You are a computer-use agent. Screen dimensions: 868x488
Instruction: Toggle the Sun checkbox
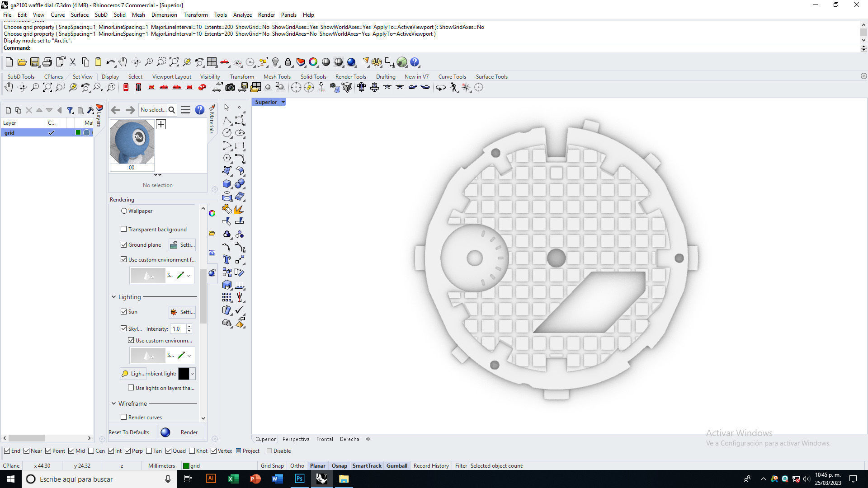coord(123,311)
